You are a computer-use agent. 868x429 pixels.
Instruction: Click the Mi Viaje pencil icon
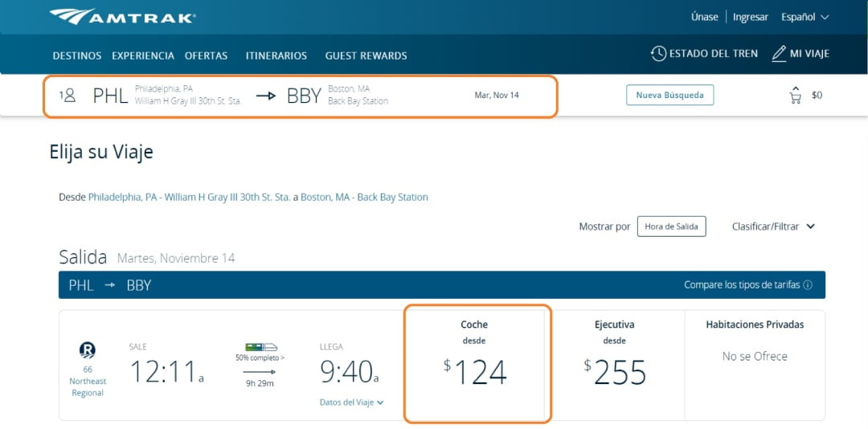point(779,54)
